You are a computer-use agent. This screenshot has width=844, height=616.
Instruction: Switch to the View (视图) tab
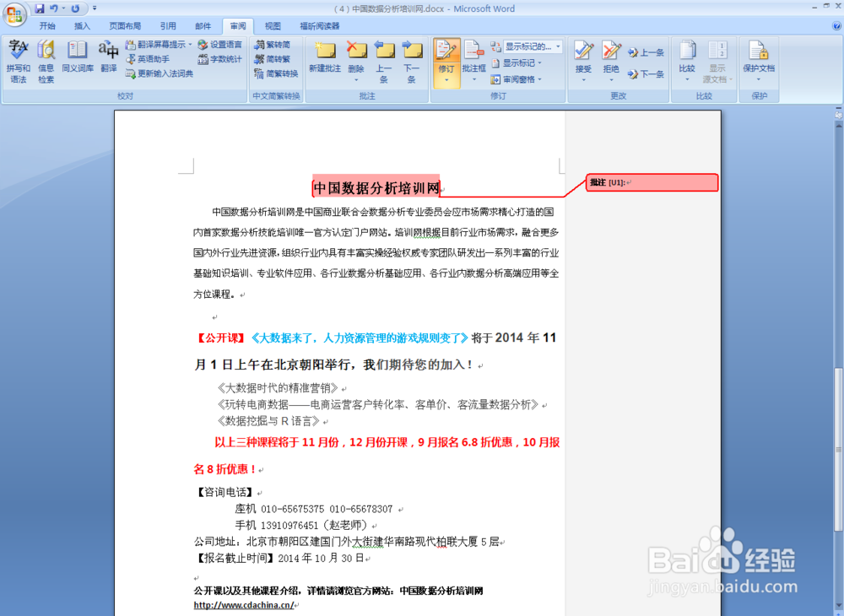pos(273,26)
